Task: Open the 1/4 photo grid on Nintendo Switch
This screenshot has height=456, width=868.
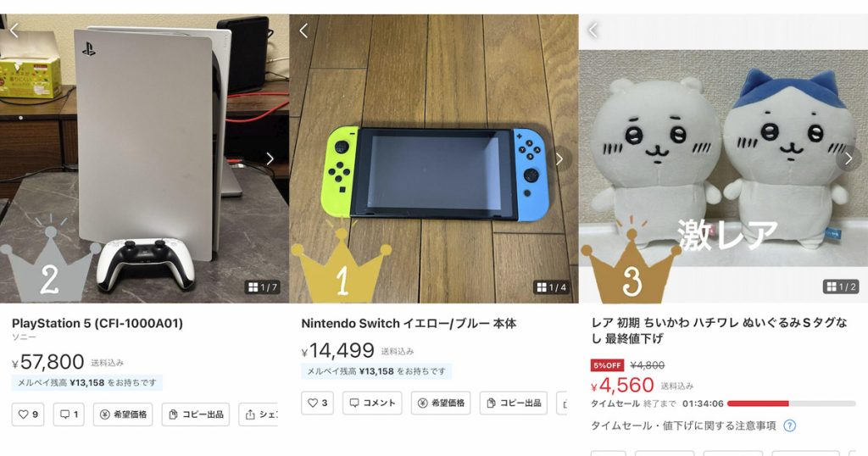Action: 551,286
